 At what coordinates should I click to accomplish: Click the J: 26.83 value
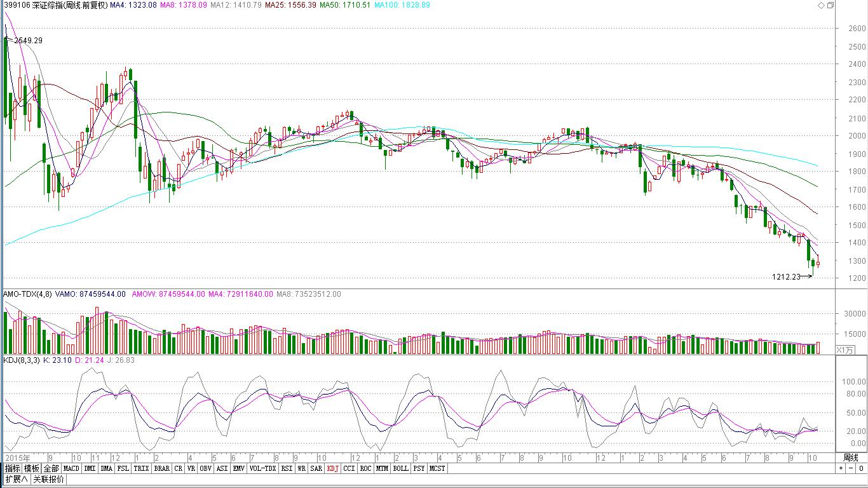(121, 360)
